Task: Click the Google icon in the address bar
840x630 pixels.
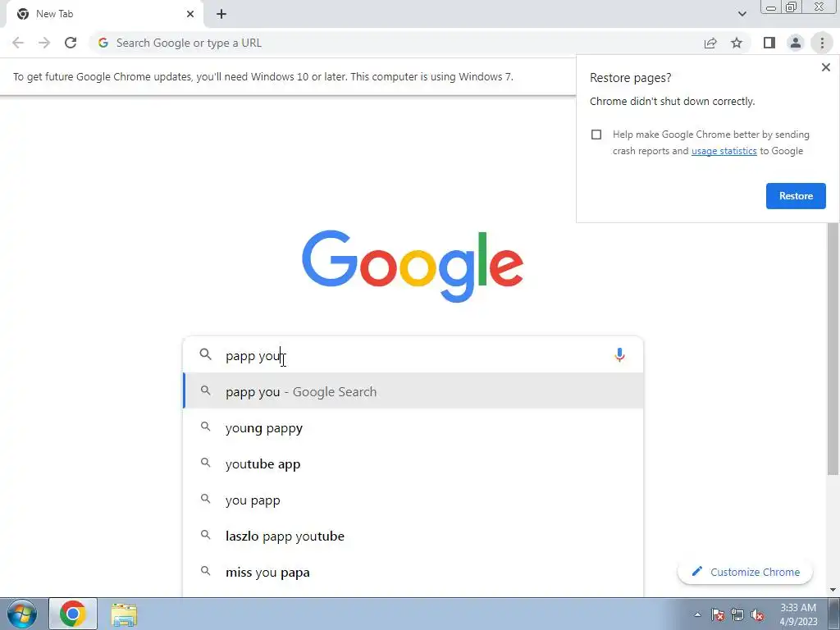Action: 103,43
